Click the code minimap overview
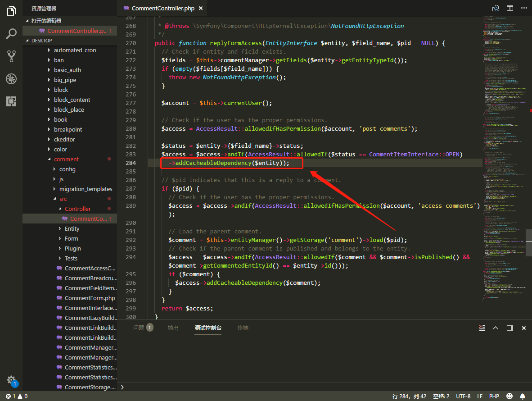Screen dimensions: 532x401 pyautogui.click(x=504, y=158)
